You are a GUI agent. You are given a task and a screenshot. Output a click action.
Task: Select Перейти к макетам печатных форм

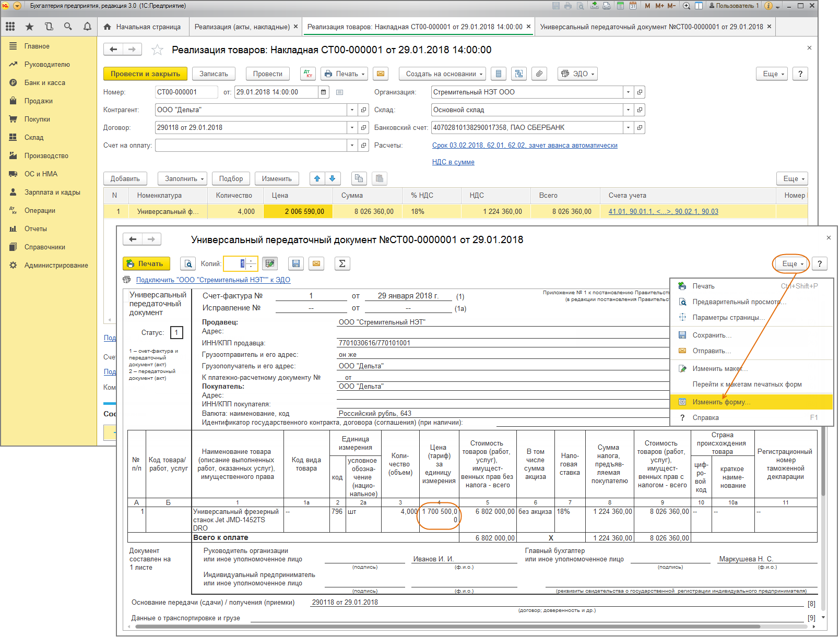click(751, 384)
